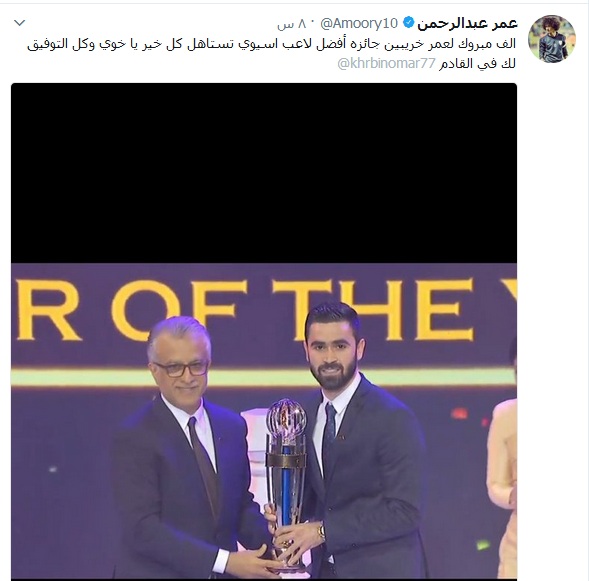Click the gold wristwatch in the photo

coord(321,530)
